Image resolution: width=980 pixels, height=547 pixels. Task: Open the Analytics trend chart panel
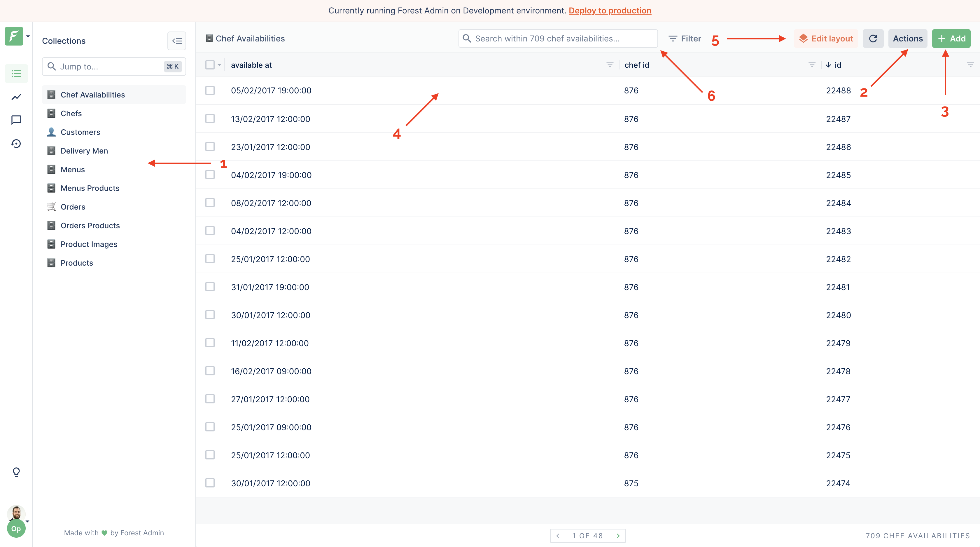[16, 97]
